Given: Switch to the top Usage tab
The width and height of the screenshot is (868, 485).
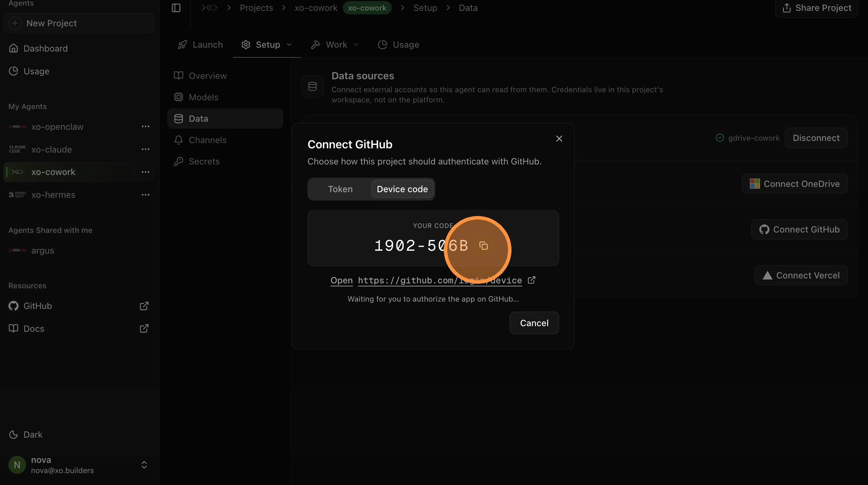Looking at the screenshot, I should pyautogui.click(x=399, y=45).
